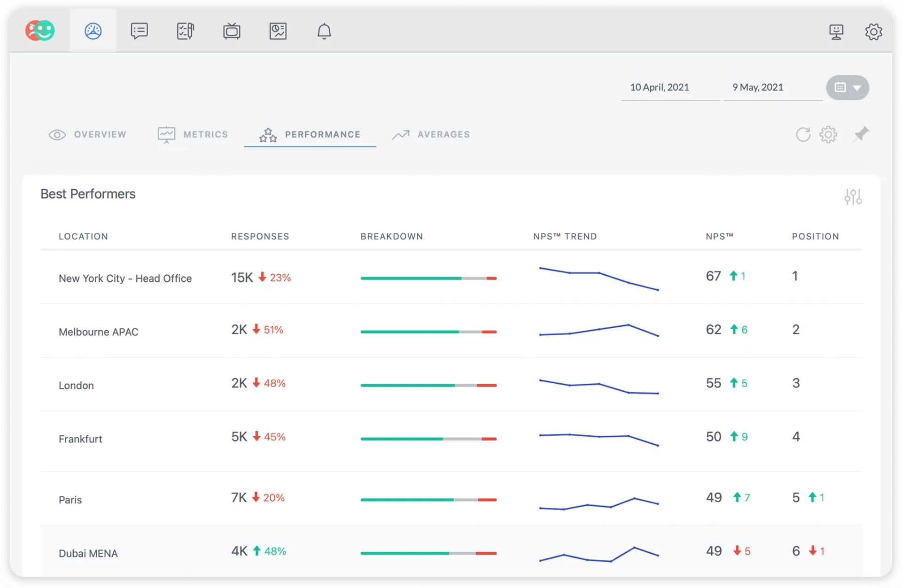Open the survey checklist pen icon
The width and height of the screenshot is (902, 588).
pos(185,31)
